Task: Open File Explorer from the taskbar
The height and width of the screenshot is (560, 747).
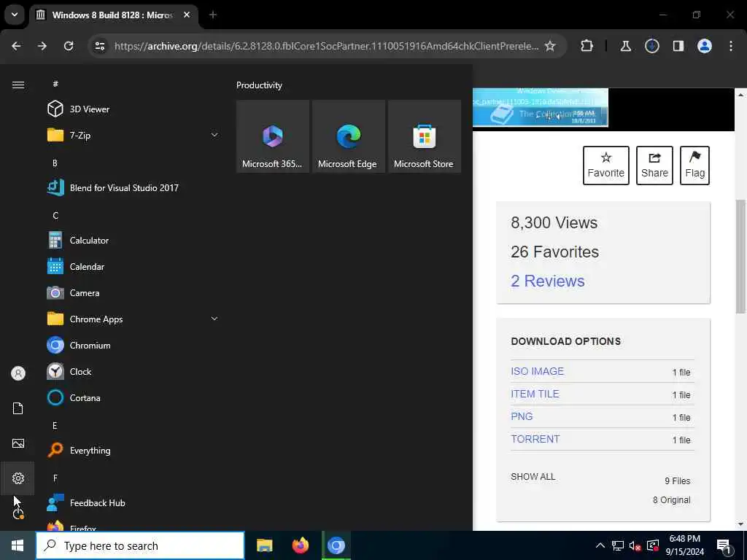Action: (x=264, y=545)
